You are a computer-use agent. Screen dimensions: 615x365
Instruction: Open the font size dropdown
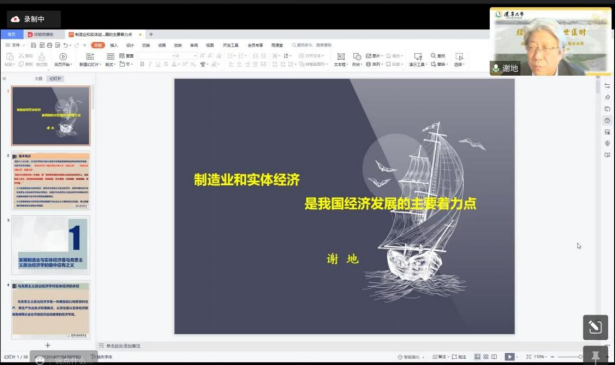point(186,56)
